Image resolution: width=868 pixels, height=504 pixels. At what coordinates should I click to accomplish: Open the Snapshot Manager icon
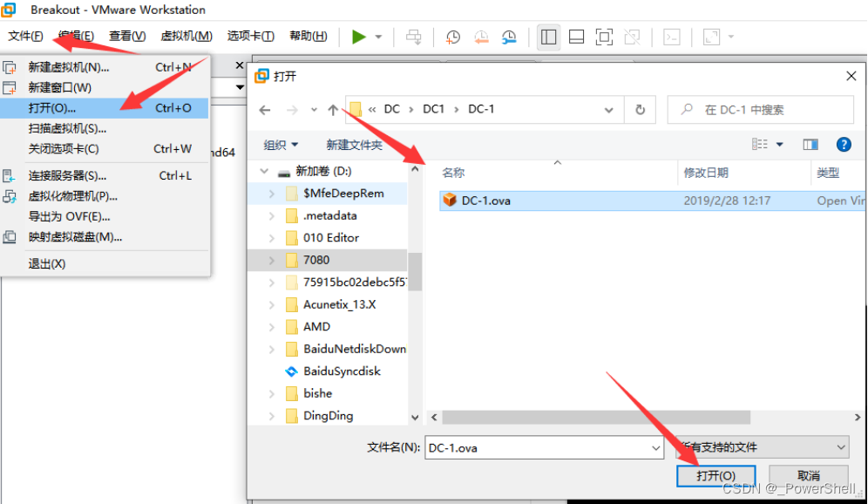coord(509,37)
